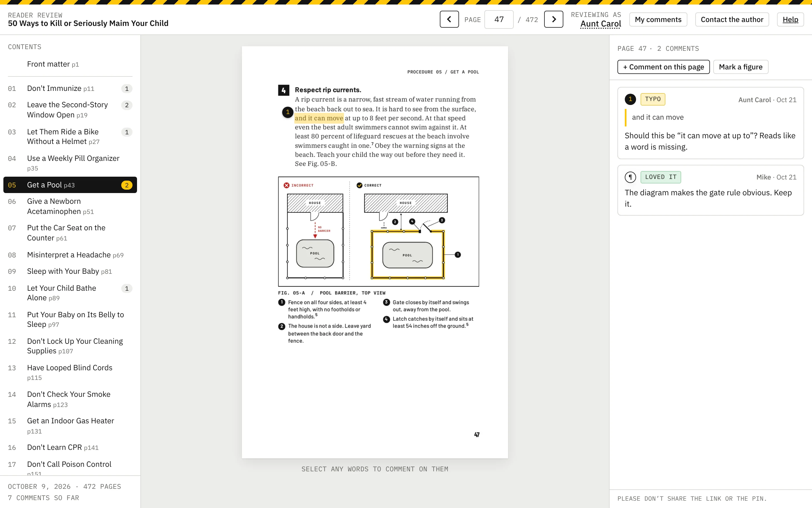Open chapter 11 Put Your Baby on Its Belly

point(70,319)
